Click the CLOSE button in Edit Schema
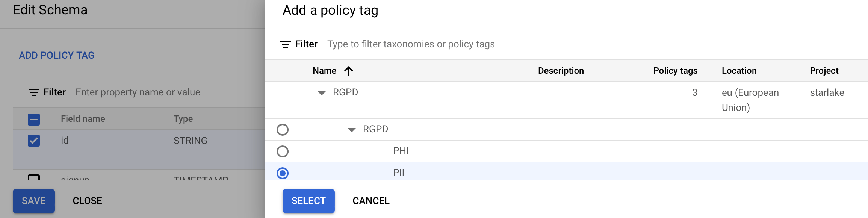The width and height of the screenshot is (868, 218). tap(87, 201)
